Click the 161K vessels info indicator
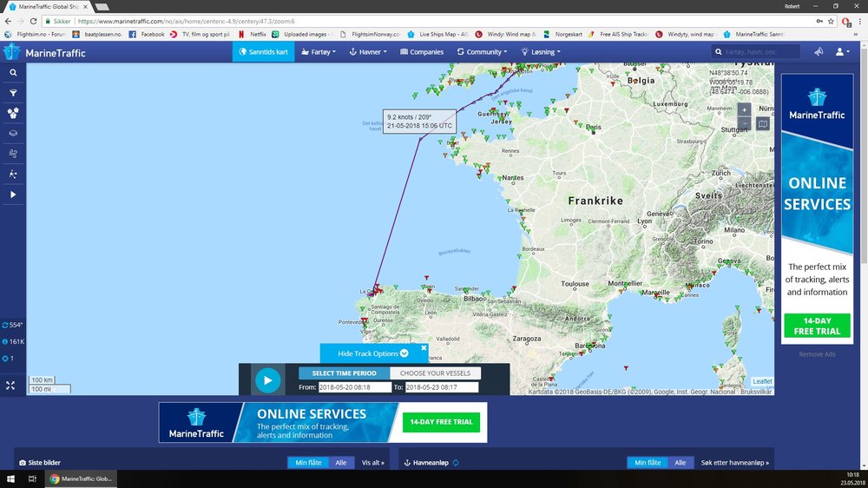 coord(13,342)
